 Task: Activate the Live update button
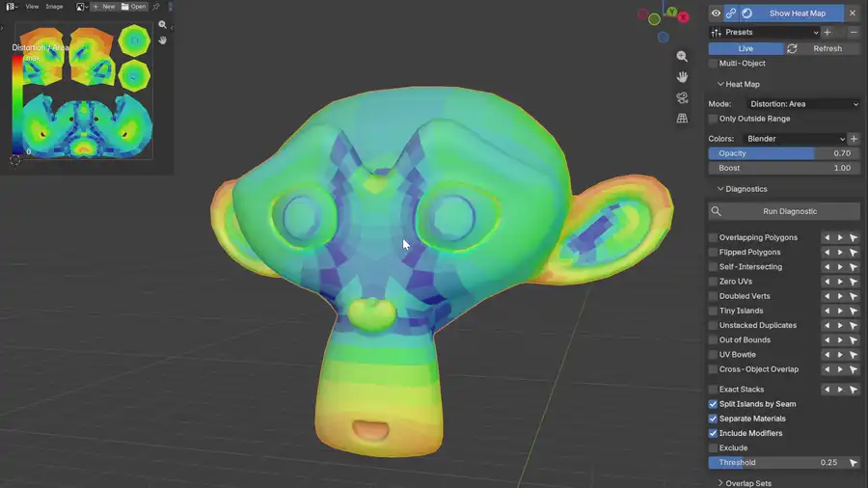[746, 48]
